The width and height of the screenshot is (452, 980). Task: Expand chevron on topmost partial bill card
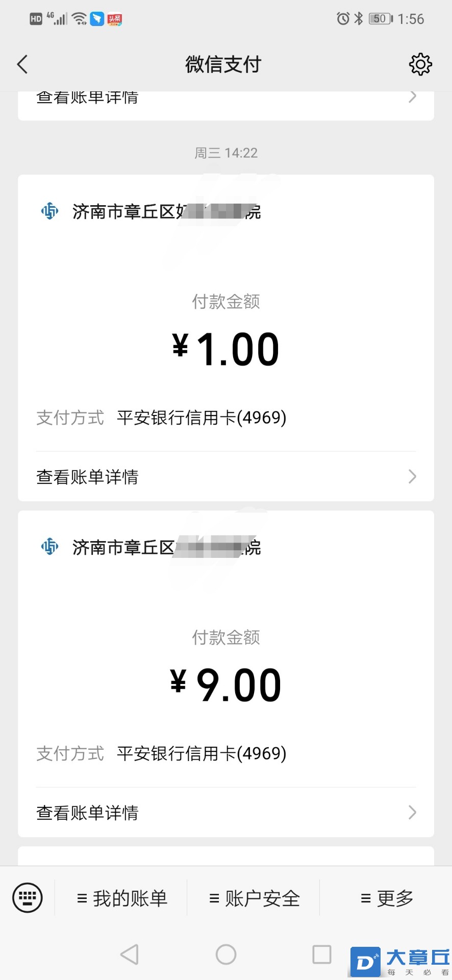pyautogui.click(x=413, y=97)
